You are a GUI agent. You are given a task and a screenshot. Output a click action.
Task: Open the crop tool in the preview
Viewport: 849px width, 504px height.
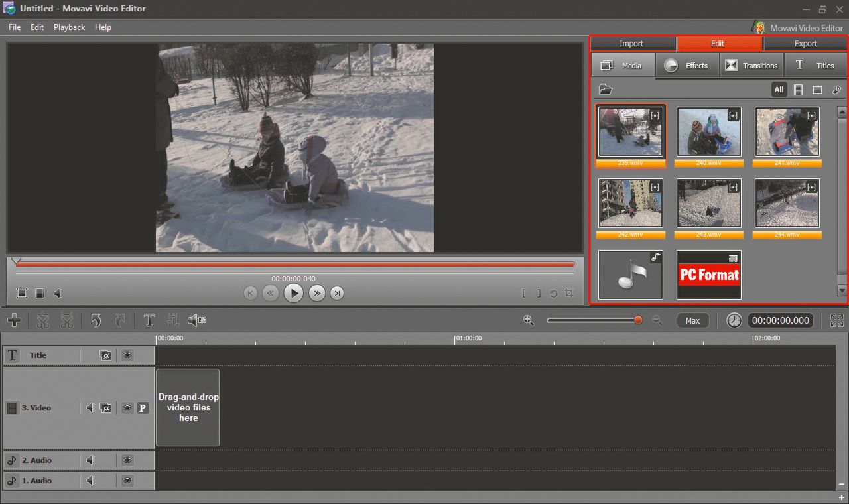tap(568, 293)
